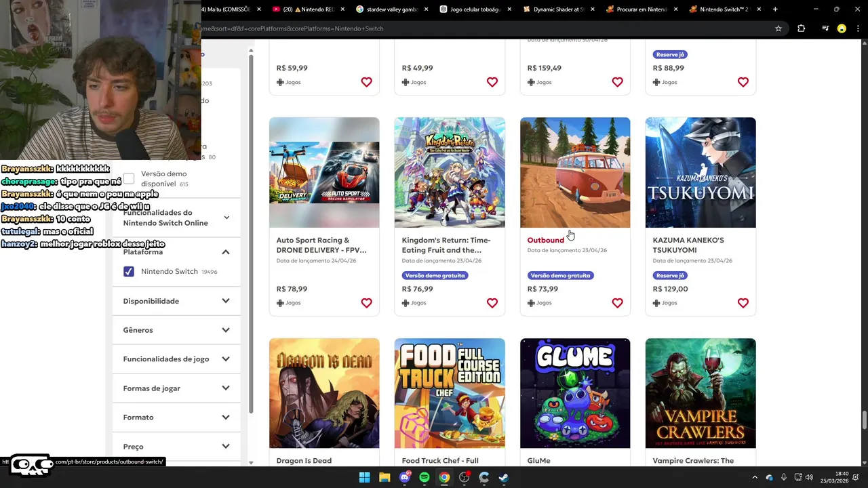Viewport: 868px width, 488px height.
Task: Open the Dragon Is Dead title link
Action: tap(304, 461)
